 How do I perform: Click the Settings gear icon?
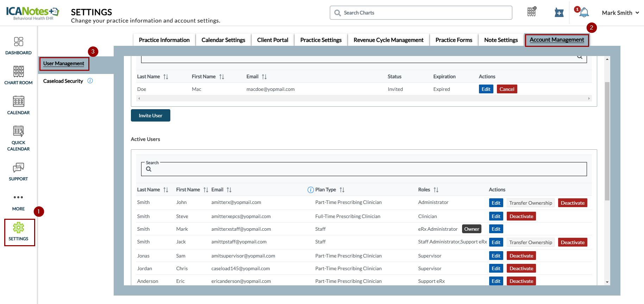pos(18,228)
